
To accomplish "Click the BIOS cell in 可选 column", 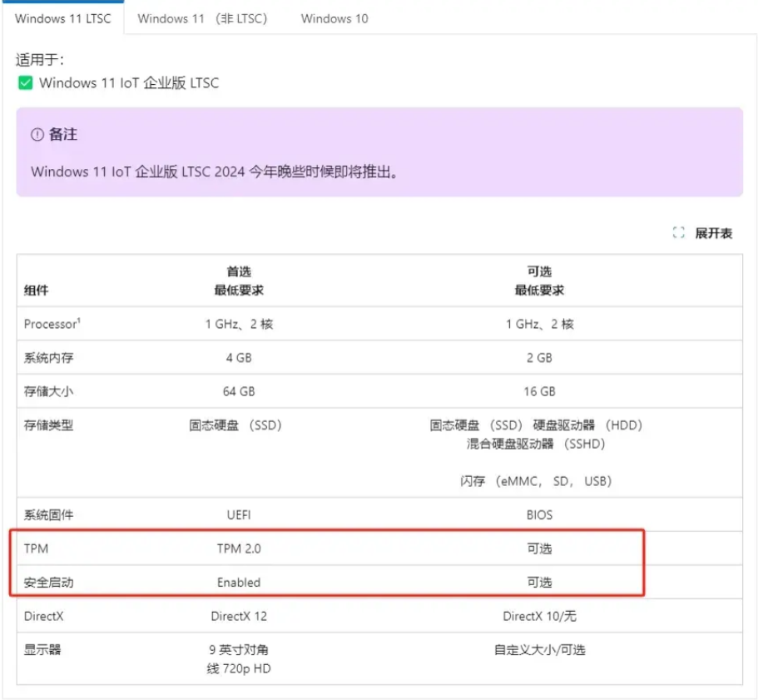I will [539, 515].
